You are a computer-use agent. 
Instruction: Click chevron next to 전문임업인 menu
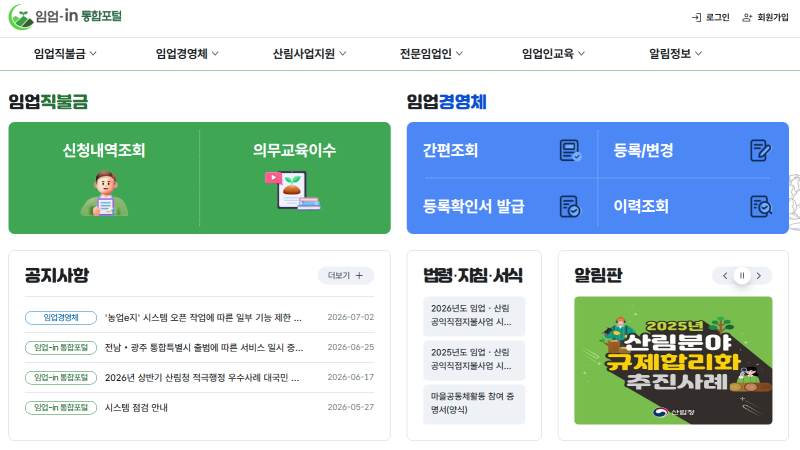pos(459,54)
